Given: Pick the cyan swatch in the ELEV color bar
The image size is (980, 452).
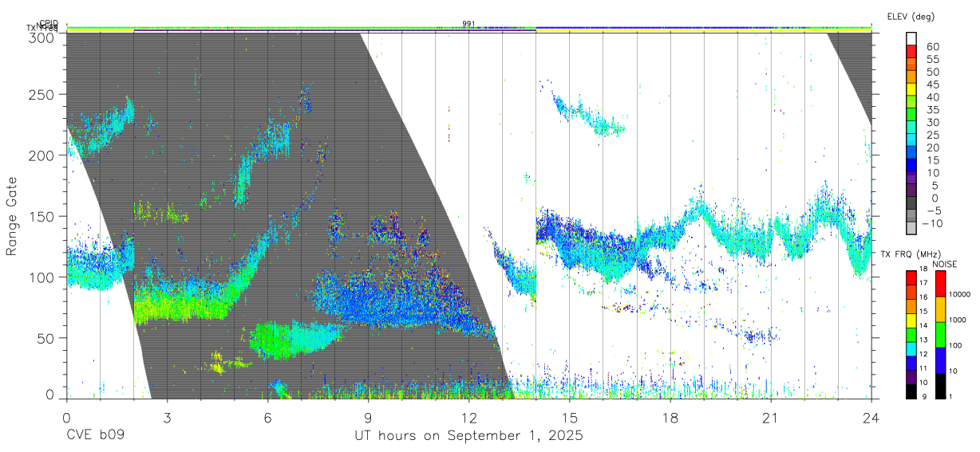Looking at the screenshot, I should pos(911,140).
